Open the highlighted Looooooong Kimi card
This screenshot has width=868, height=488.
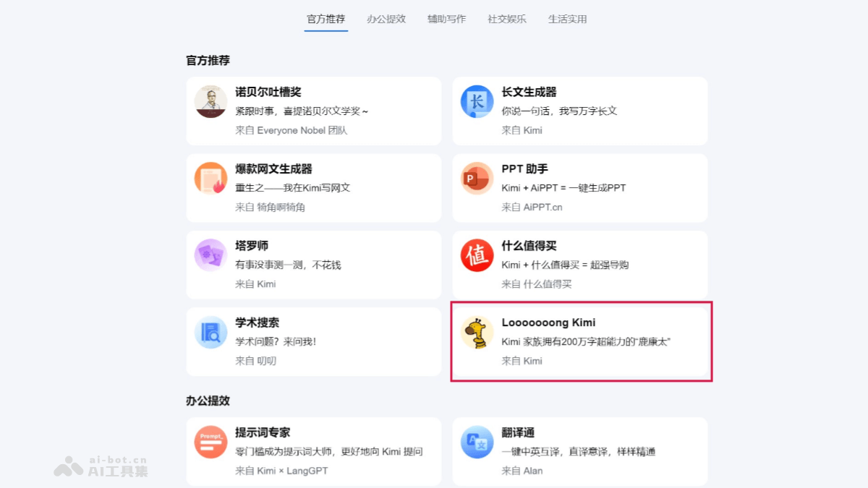581,341
